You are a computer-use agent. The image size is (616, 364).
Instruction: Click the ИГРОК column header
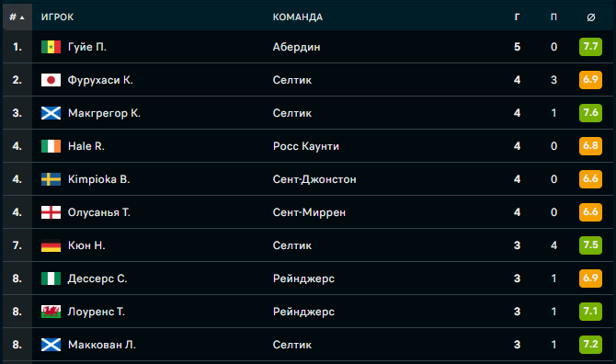pos(57,17)
